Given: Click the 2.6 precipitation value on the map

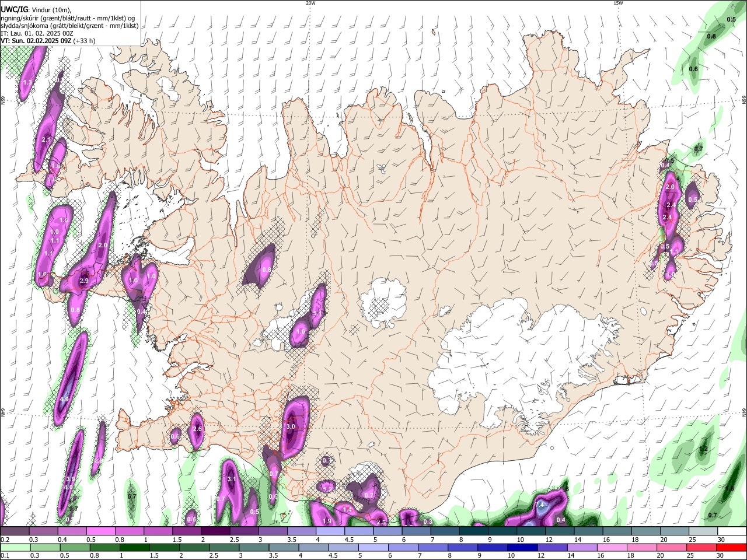Looking at the screenshot, I should [197, 429].
